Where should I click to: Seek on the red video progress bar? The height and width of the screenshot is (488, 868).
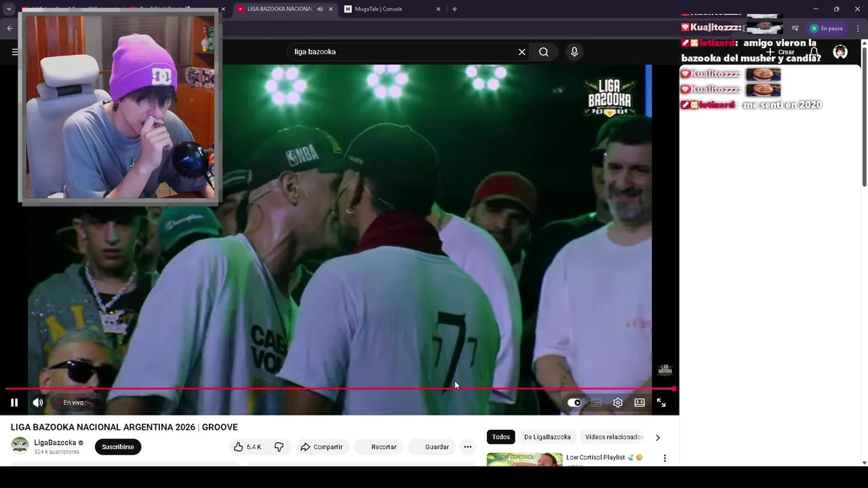[340, 388]
